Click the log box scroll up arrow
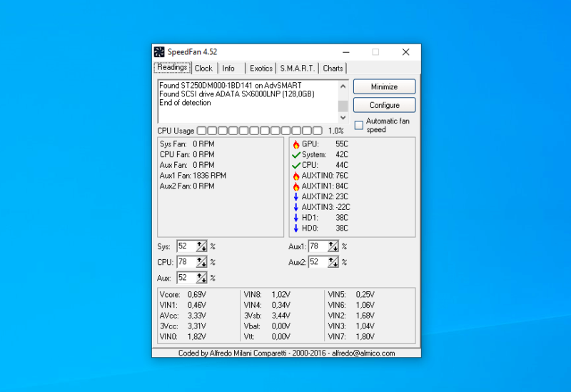571x392 pixels. click(343, 86)
